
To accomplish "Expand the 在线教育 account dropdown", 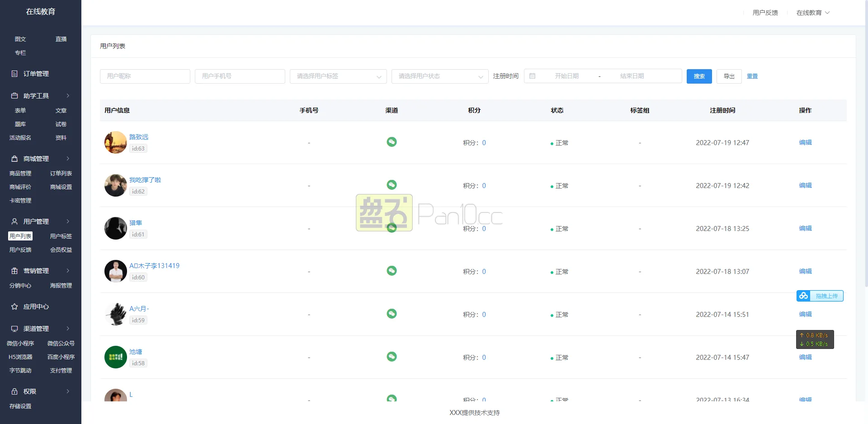I will (x=813, y=13).
